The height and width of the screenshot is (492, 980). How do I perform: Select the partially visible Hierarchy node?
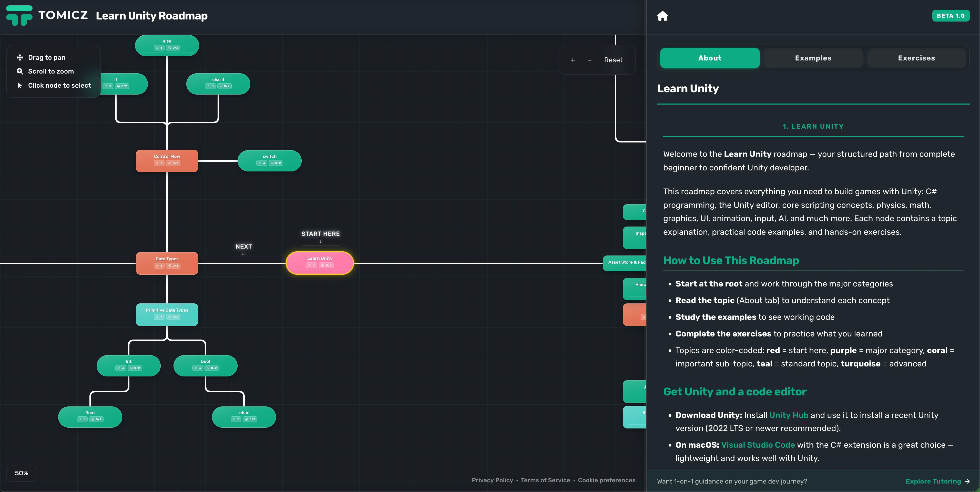click(635, 289)
